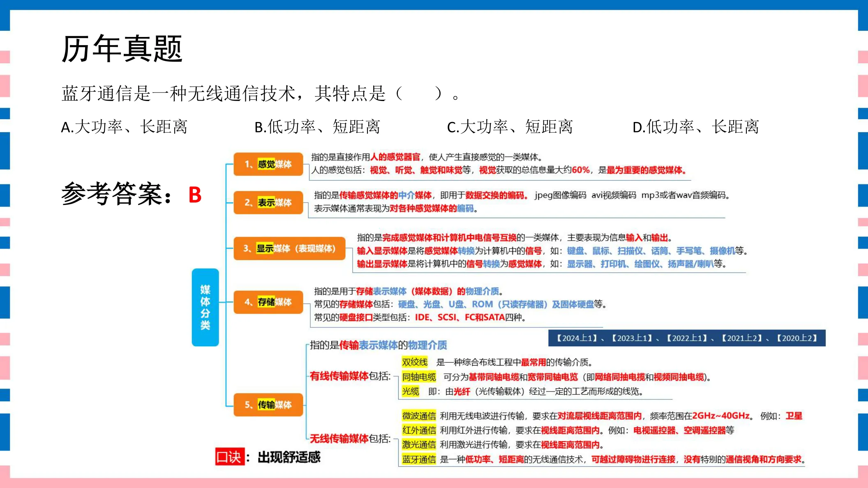This screenshot has height=488, width=868.
Task: Select the orange 5、传输媒体 node
Action: pyautogui.click(x=268, y=405)
